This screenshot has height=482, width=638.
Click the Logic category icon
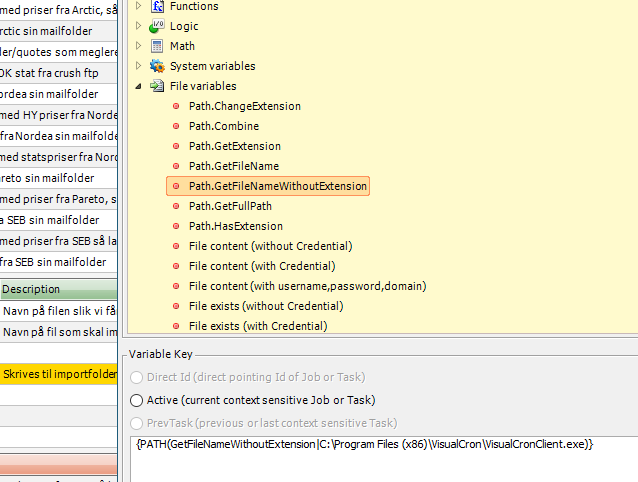pyautogui.click(x=157, y=26)
